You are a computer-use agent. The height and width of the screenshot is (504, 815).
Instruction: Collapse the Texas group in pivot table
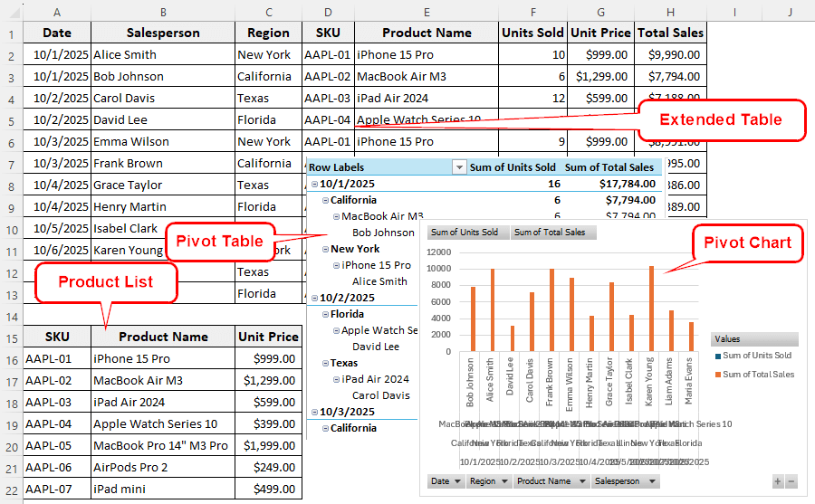[x=325, y=363]
